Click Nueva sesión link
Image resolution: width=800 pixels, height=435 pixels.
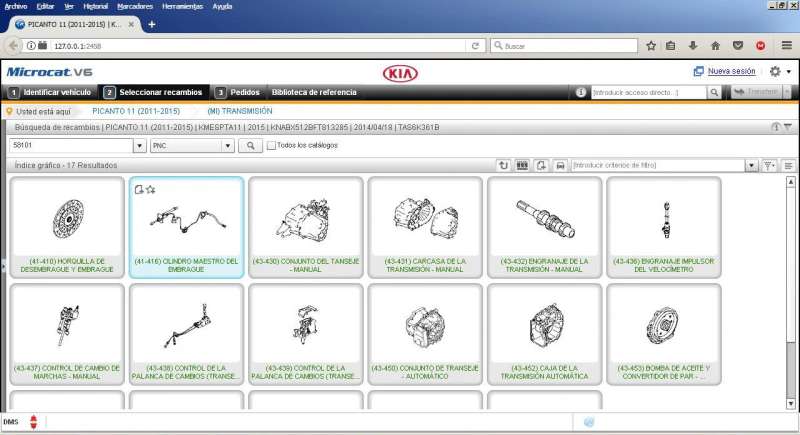pyautogui.click(x=730, y=72)
